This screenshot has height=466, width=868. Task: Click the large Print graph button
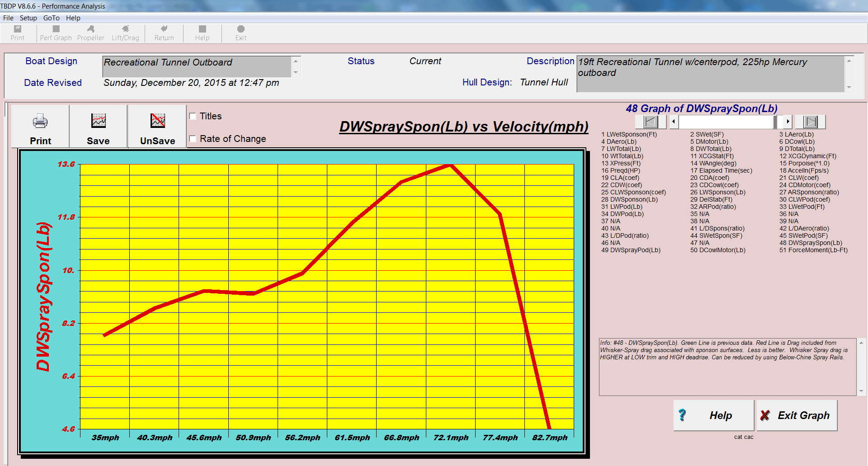[40, 127]
